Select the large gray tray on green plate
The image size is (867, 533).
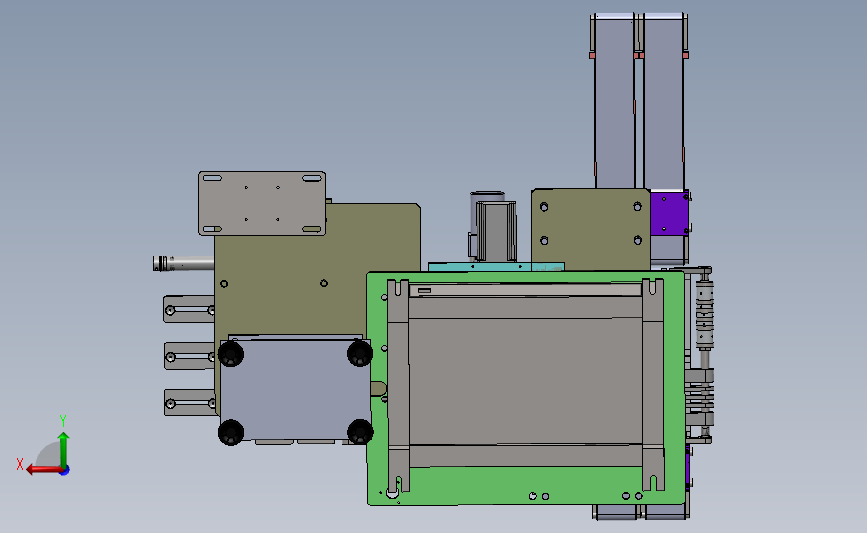tap(525, 382)
